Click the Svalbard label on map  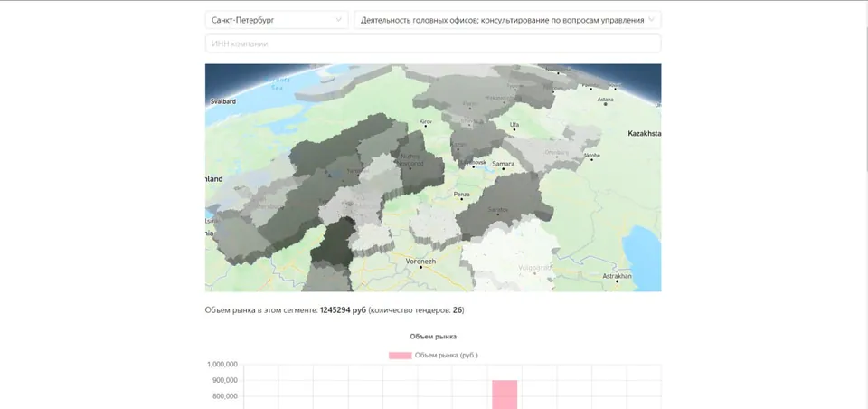223,101
